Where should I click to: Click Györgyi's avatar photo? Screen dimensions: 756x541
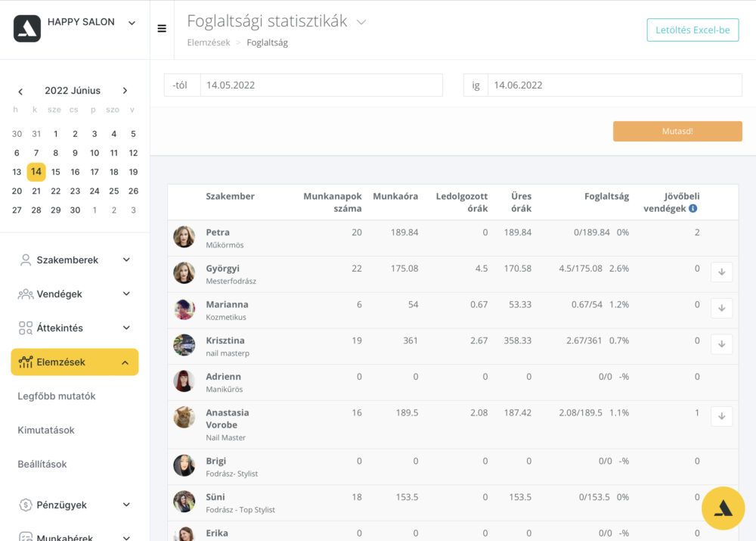click(x=184, y=272)
